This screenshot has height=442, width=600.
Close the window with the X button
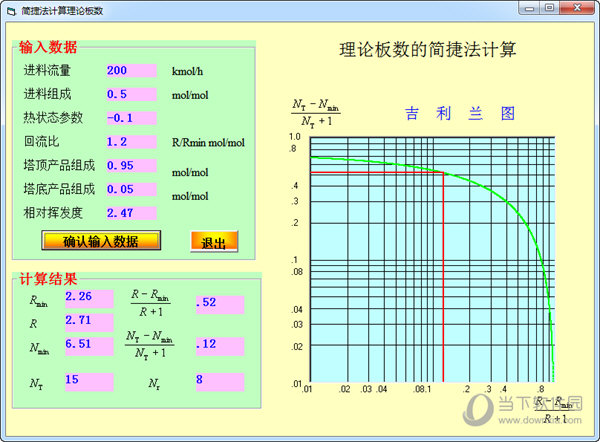click(x=577, y=8)
